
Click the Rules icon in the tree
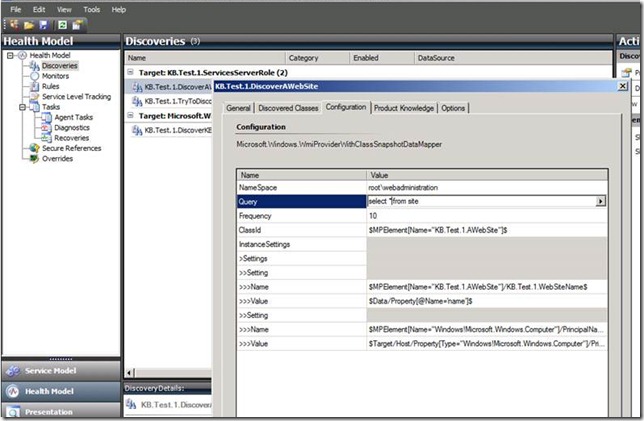(35, 86)
